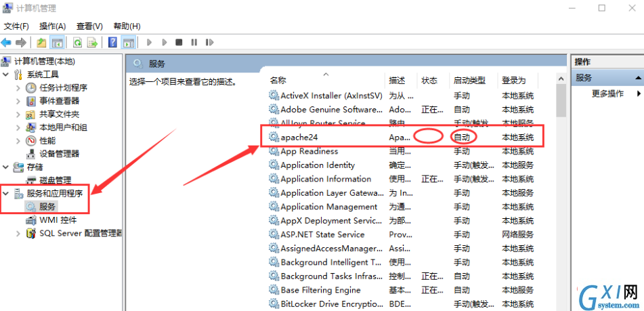Click gear icon of App Readiness service
This screenshot has height=311, width=644.
[x=274, y=151]
